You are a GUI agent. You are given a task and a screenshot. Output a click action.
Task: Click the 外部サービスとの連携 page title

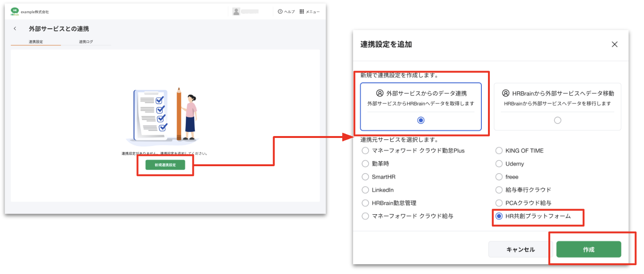tap(59, 29)
